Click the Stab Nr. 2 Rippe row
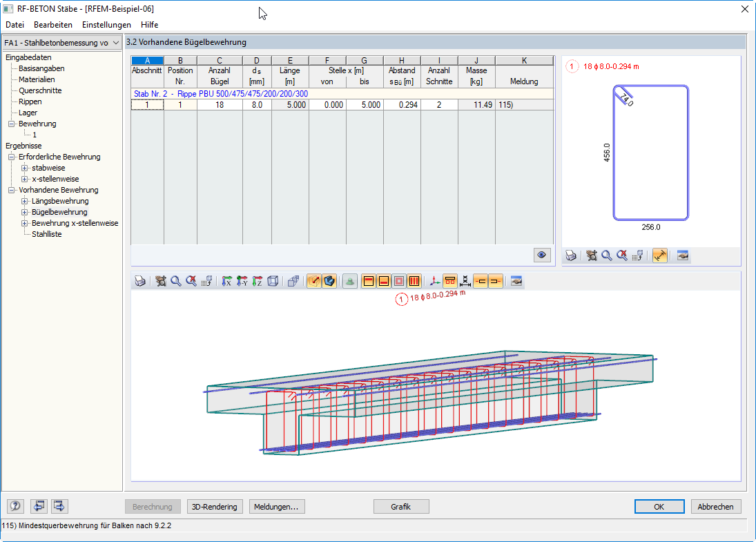 tap(342, 94)
